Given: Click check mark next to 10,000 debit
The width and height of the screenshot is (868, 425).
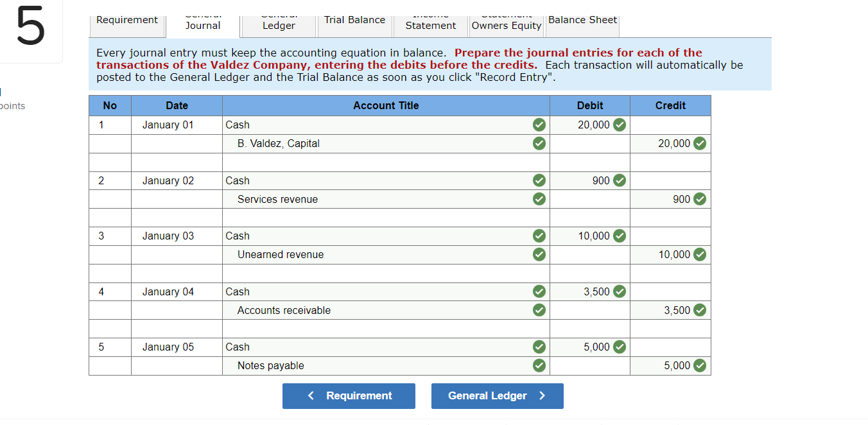Looking at the screenshot, I should 620,236.
